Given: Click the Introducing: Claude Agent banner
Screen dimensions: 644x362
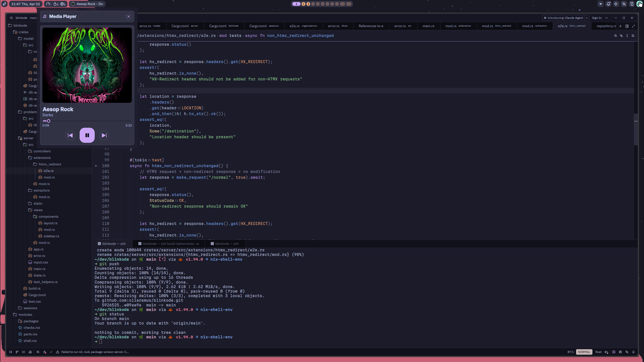Looking at the screenshot, I should [565, 18].
